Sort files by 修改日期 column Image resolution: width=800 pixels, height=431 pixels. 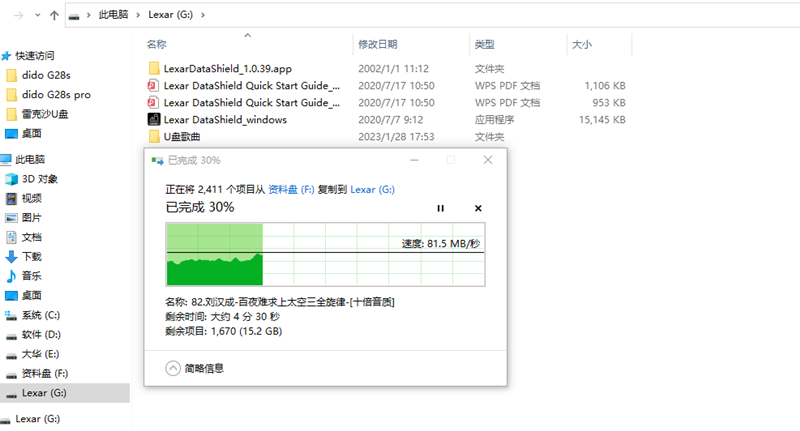378,44
